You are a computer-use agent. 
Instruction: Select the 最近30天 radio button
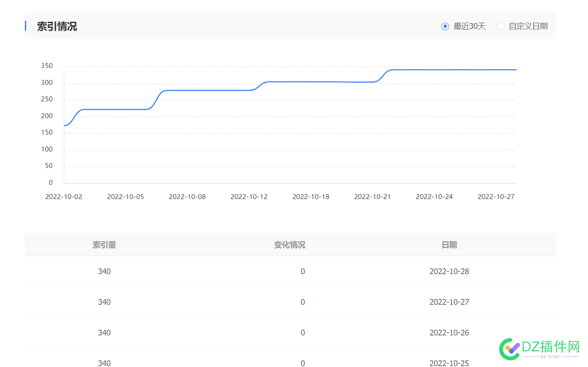click(445, 26)
